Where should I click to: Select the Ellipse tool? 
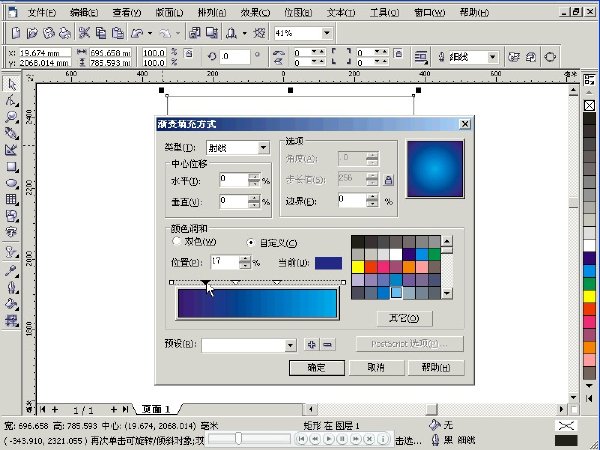[x=11, y=183]
